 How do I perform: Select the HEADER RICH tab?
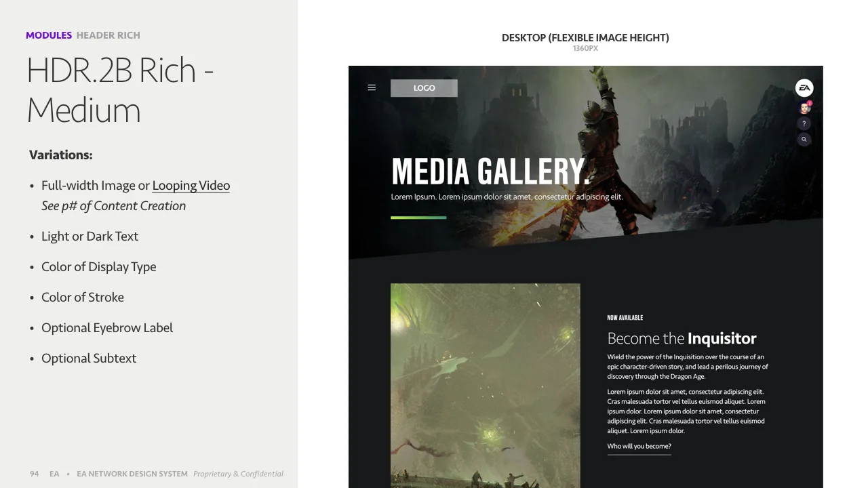[x=108, y=35]
